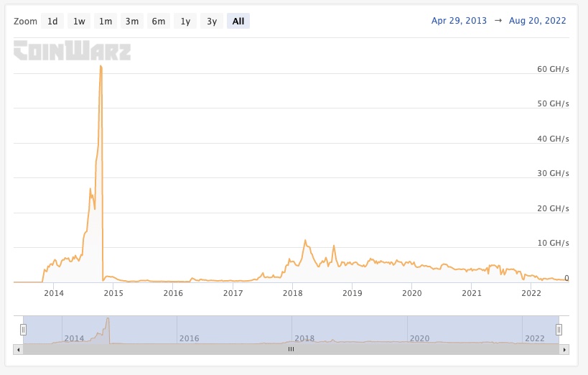The width and height of the screenshot is (588, 375).
Task: Click the 2014 label on the x-axis
Action: coord(54,293)
